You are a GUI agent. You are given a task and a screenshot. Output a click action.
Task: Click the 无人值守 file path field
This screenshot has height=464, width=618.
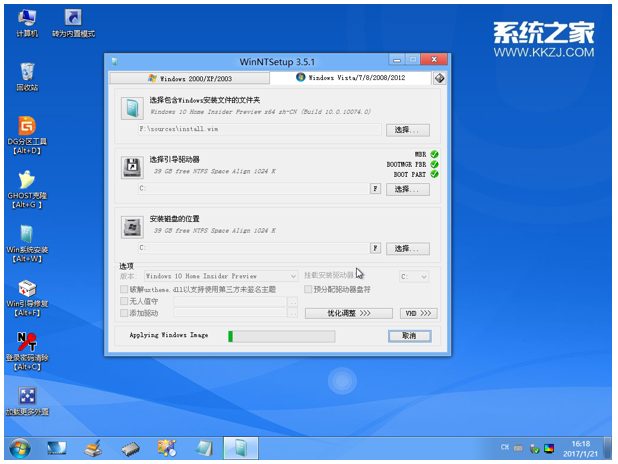pyautogui.click(x=230, y=302)
